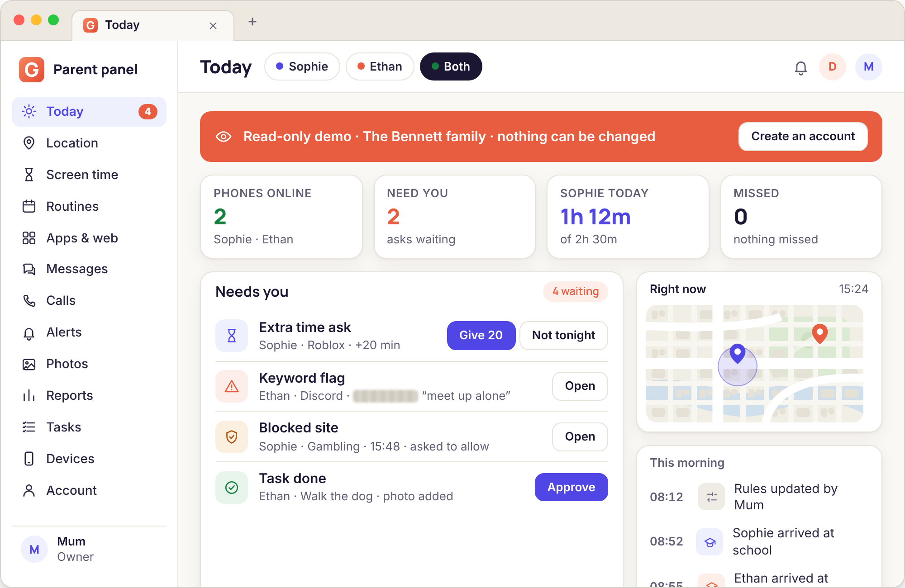This screenshot has height=588, width=905.
Task: Click the checkmark icon for Task done
Action: pos(232,487)
